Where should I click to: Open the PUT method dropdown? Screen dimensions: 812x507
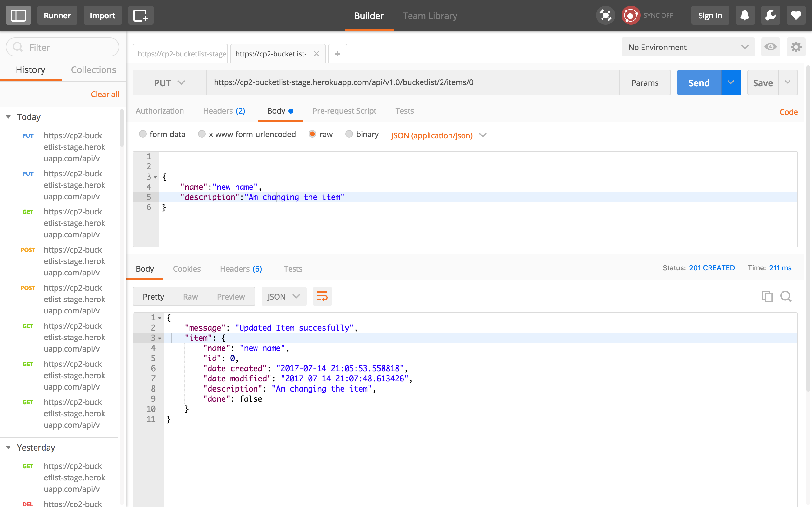point(170,83)
